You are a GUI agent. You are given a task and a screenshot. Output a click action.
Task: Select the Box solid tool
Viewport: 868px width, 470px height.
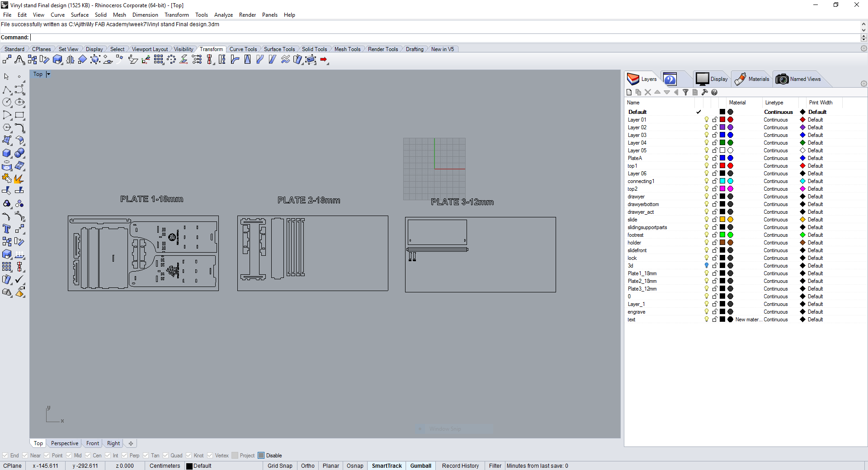click(7, 153)
